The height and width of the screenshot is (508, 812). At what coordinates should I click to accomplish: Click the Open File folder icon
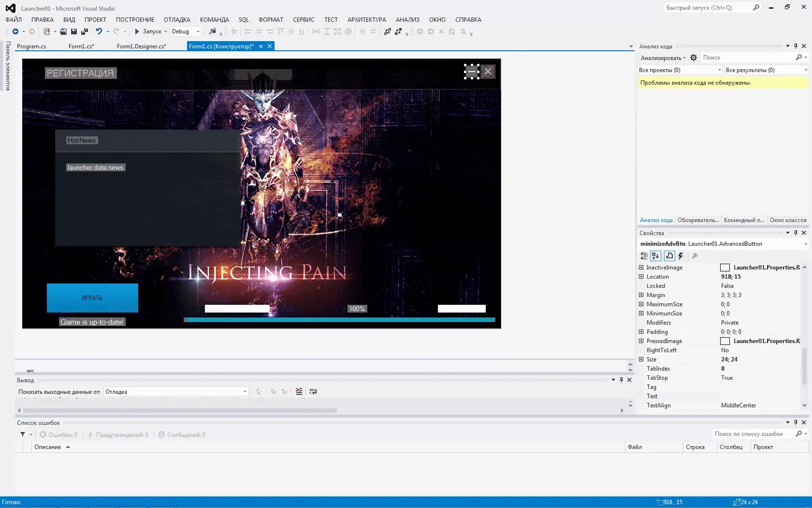coord(63,31)
